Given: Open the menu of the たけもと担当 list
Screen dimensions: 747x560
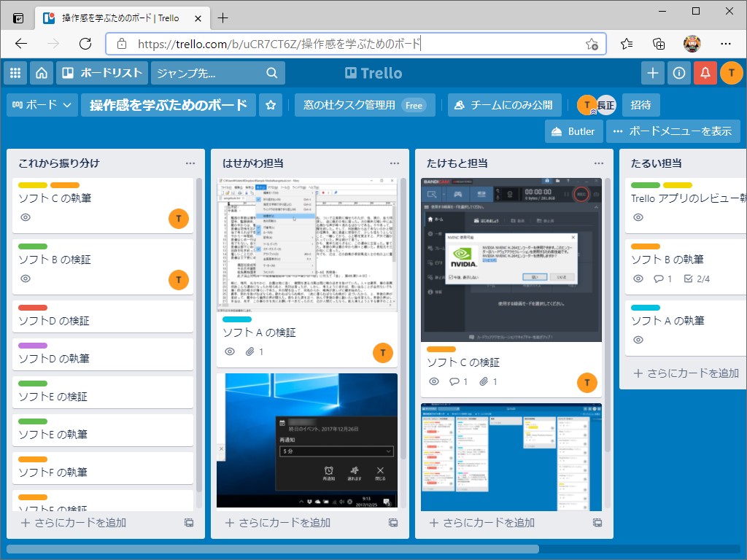Looking at the screenshot, I should click(x=598, y=162).
